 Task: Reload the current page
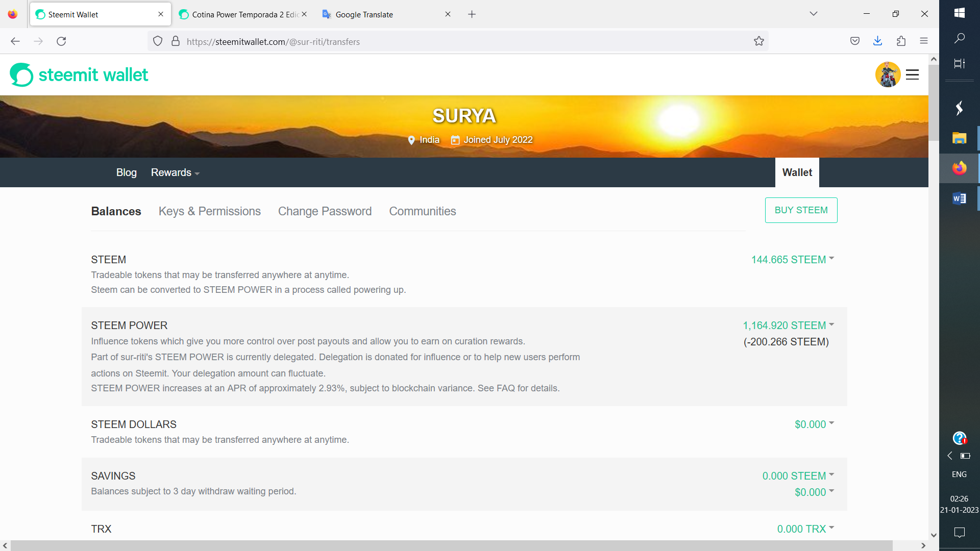(x=61, y=41)
